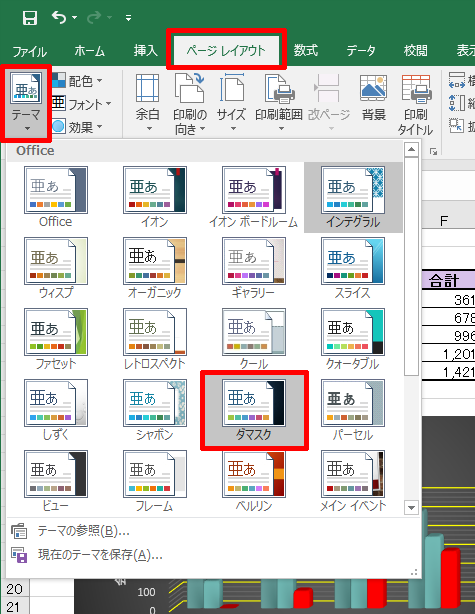The image size is (475, 614).
Task: Save the workbook with the floppy disk icon
Action: point(30,18)
